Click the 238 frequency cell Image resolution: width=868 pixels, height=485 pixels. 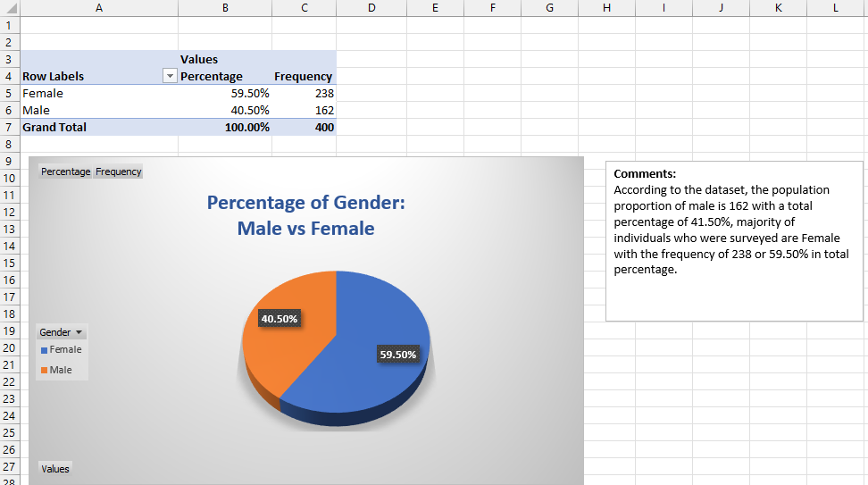click(x=304, y=94)
